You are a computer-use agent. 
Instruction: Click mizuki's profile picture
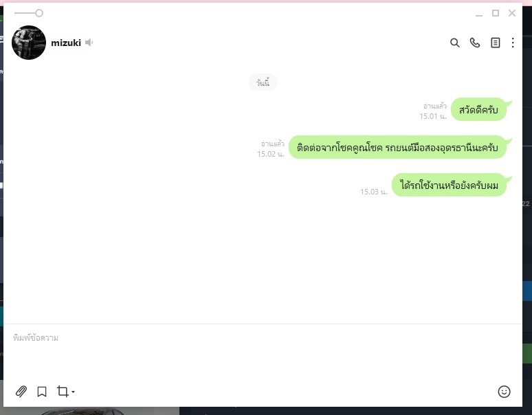(x=29, y=43)
